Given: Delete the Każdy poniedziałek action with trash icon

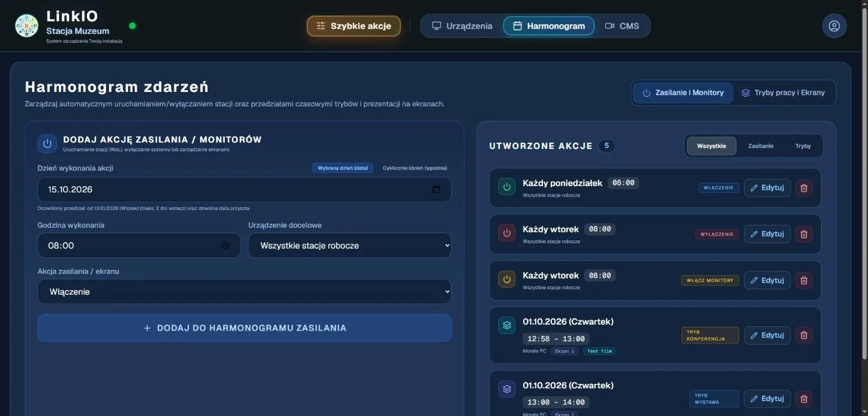Looking at the screenshot, I should pos(804,188).
